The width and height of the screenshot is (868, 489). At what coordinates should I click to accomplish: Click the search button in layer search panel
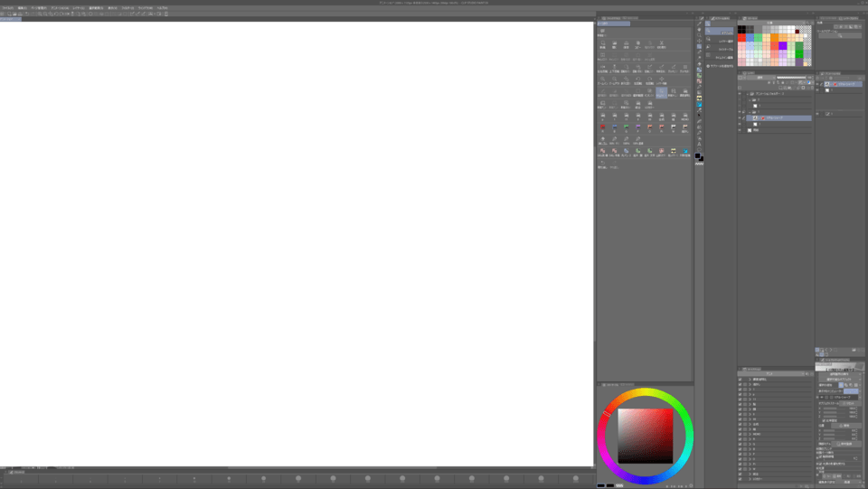click(x=840, y=36)
